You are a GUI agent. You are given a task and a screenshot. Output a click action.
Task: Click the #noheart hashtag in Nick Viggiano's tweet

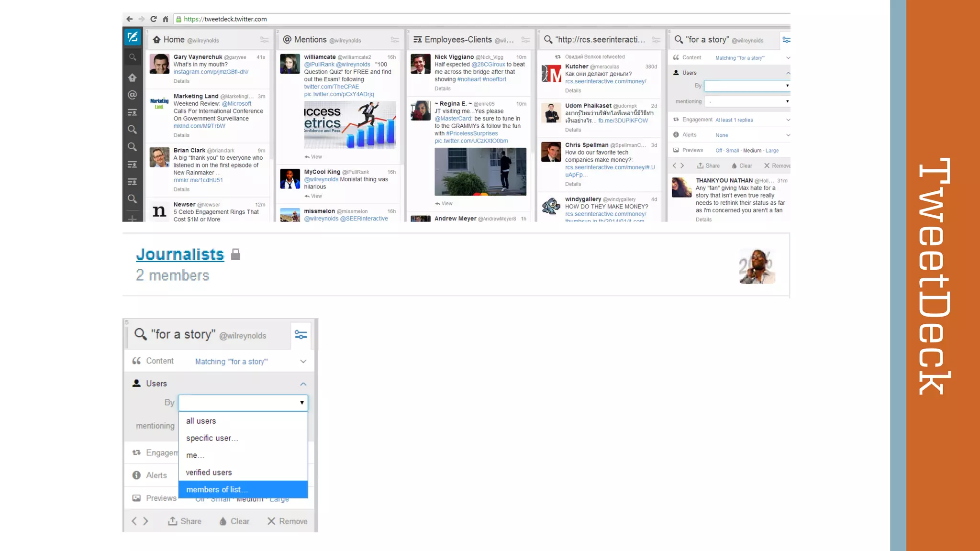[468, 80]
